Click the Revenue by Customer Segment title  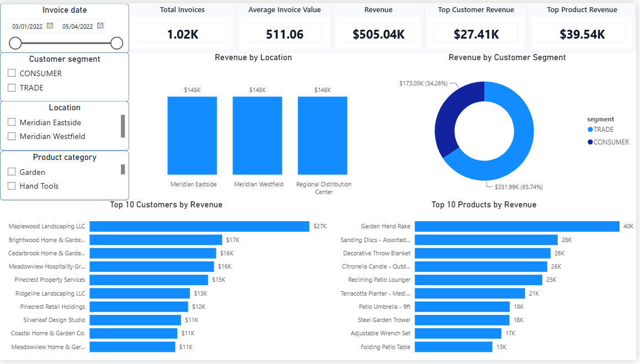pyautogui.click(x=507, y=57)
